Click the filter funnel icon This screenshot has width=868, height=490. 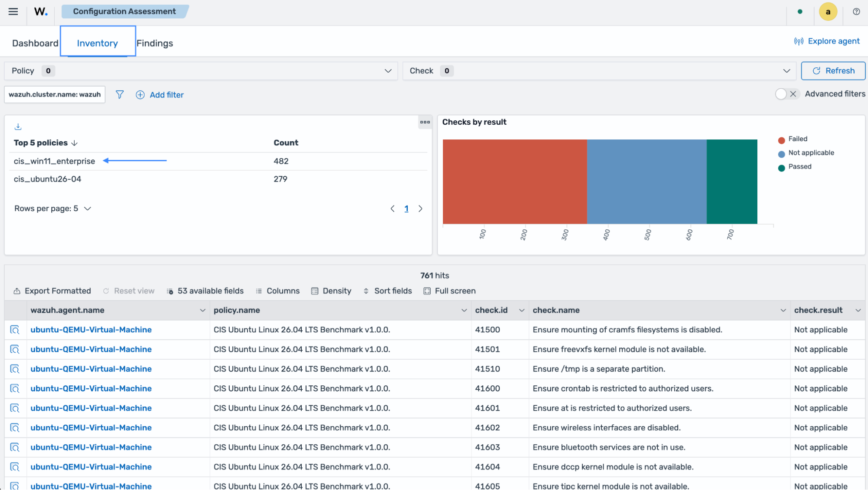coord(119,95)
